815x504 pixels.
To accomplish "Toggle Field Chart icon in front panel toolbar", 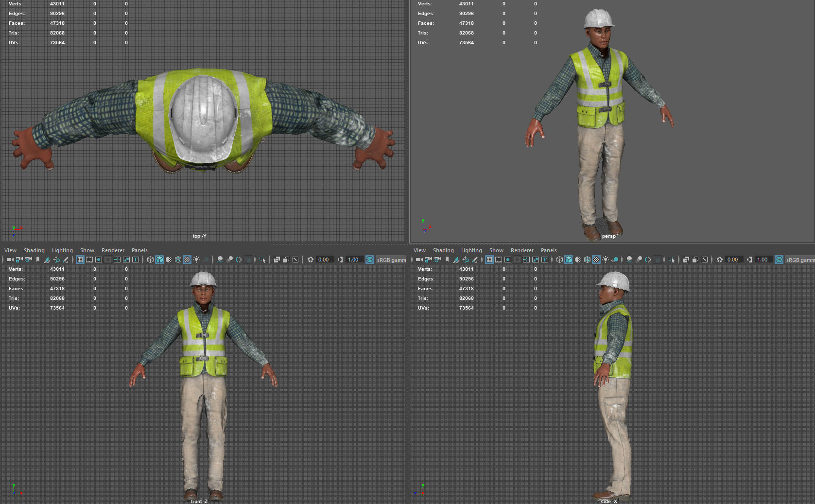I will [117, 260].
